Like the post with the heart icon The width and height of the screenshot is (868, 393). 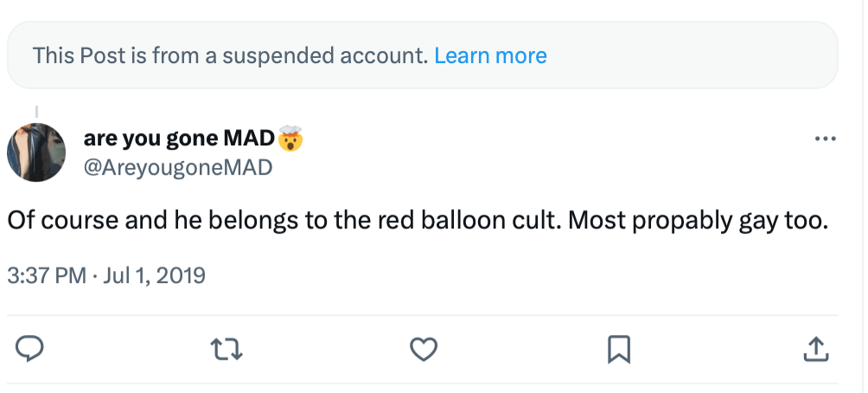(423, 348)
